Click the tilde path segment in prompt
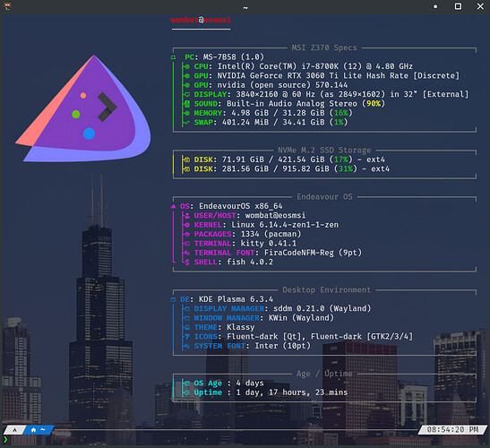Viewport: 490px width, 448px height. [43, 429]
